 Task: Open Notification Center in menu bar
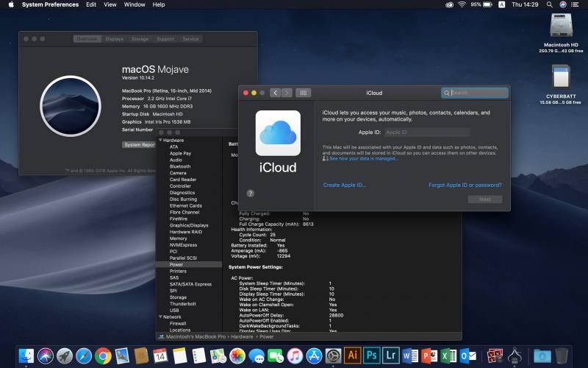pyautogui.click(x=575, y=4)
